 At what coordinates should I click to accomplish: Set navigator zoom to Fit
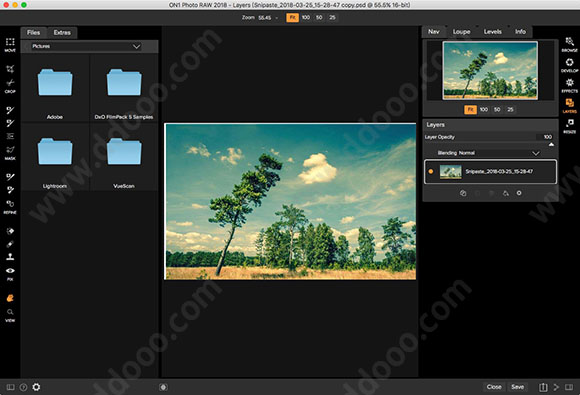470,109
